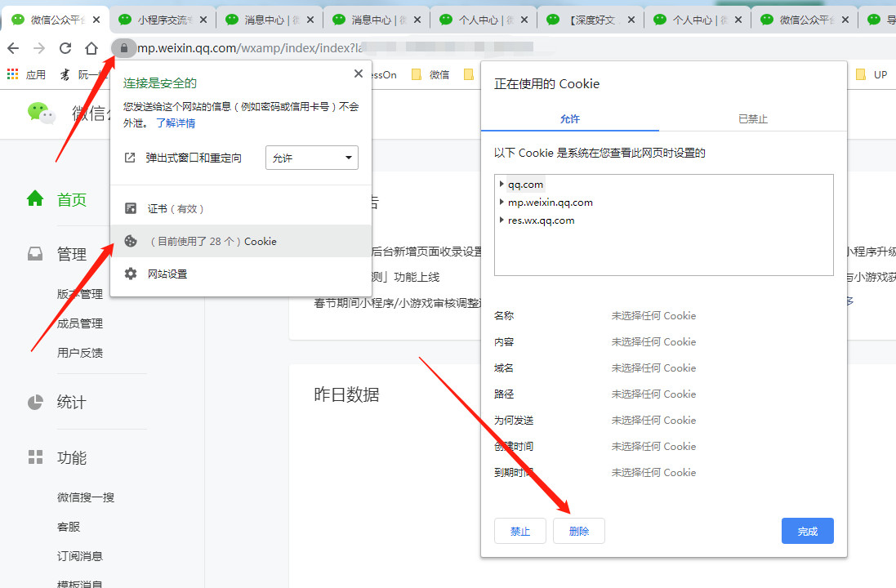Click the 管理 section in the sidebar
This screenshot has height=588, width=896.
[71, 254]
